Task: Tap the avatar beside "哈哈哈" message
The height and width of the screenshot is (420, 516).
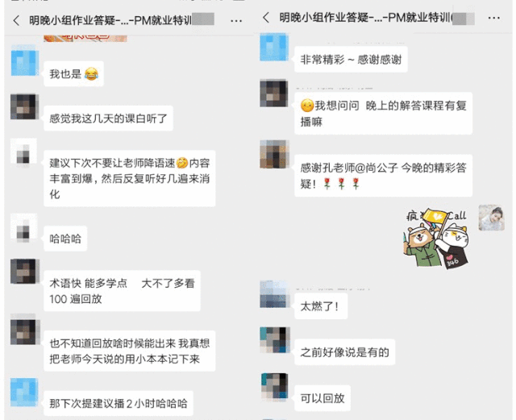Action: pyautogui.click(x=23, y=228)
